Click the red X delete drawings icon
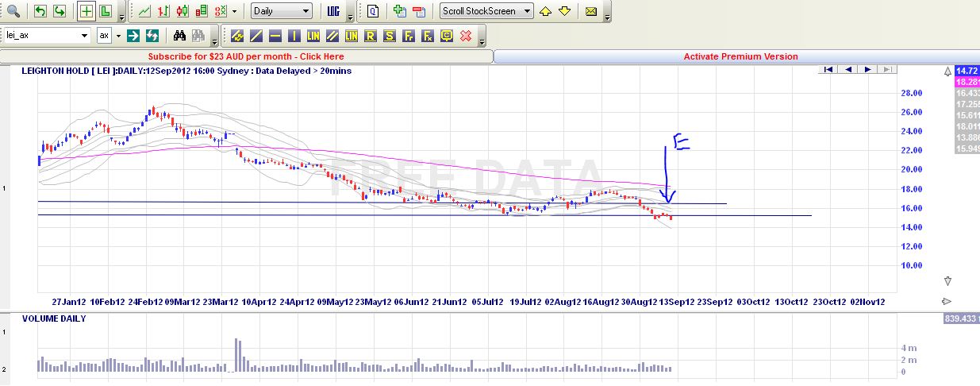 [x=466, y=36]
